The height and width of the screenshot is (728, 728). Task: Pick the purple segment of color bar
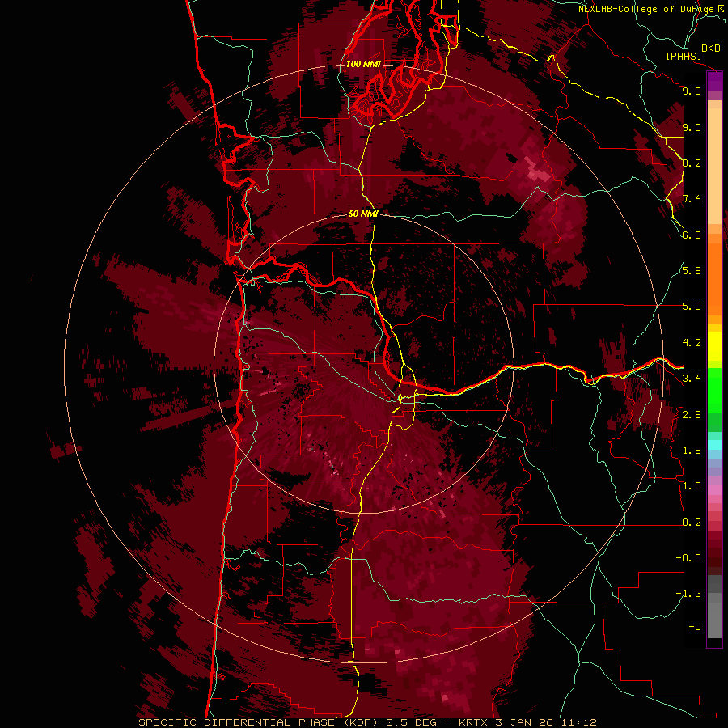[714, 82]
